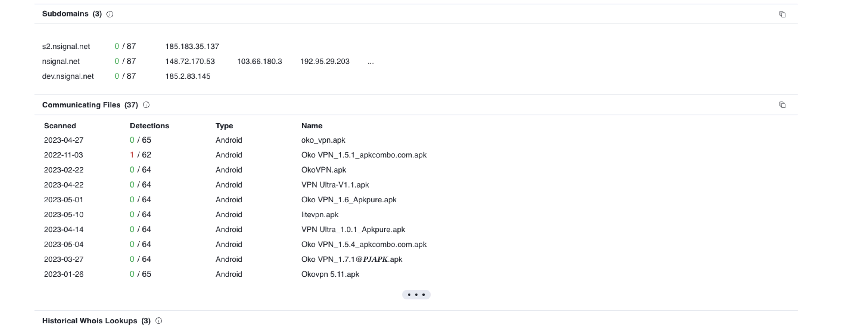This screenshot has height=328, width=868.
Task: Expand more communicating files with three-dots button
Action: click(416, 295)
